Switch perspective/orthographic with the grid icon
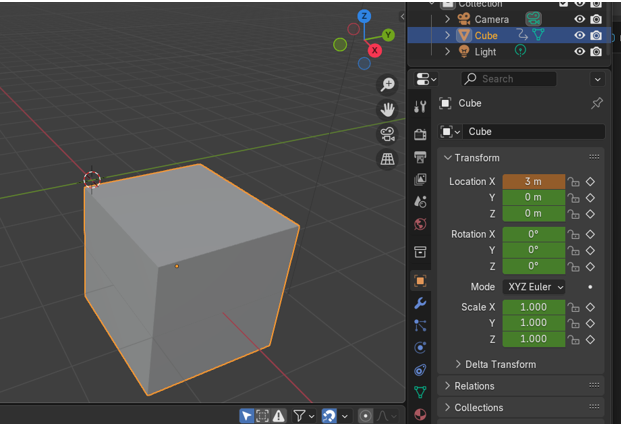Viewport: 621px width, 424px height. [x=387, y=159]
